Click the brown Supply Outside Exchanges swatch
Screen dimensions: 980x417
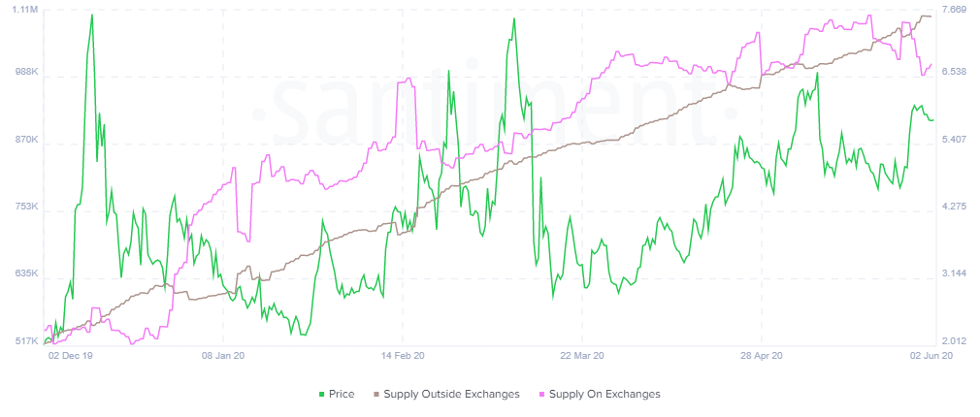point(377,395)
